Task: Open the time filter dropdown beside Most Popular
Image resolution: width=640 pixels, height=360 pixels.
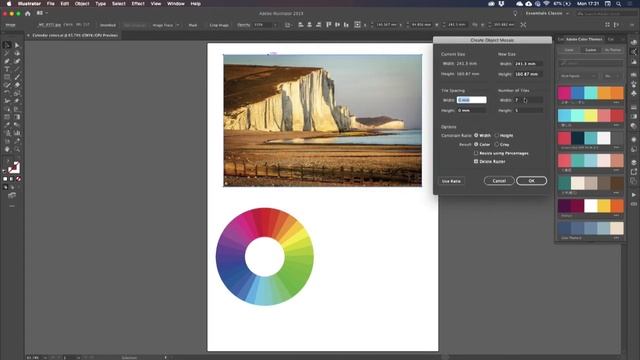Action: click(611, 76)
